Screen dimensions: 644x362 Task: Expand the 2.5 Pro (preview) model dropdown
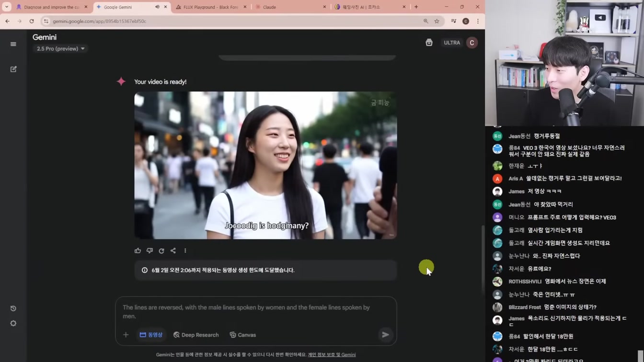(x=60, y=48)
